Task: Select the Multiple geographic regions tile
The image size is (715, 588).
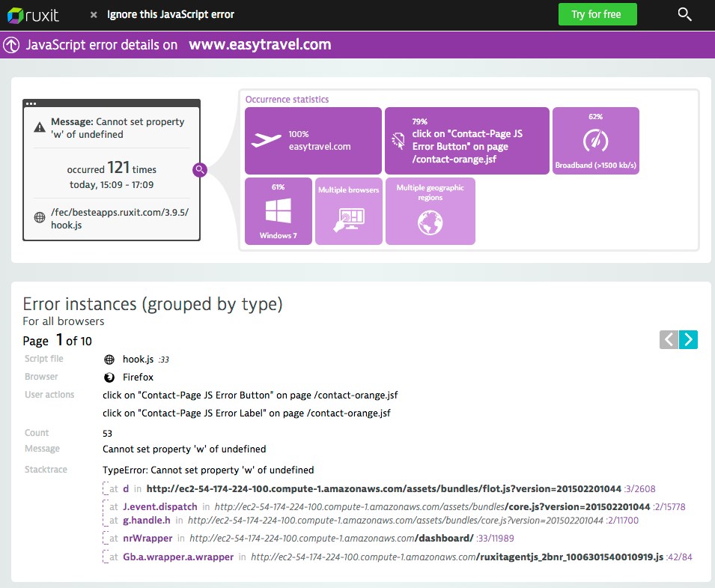Action: [430, 211]
